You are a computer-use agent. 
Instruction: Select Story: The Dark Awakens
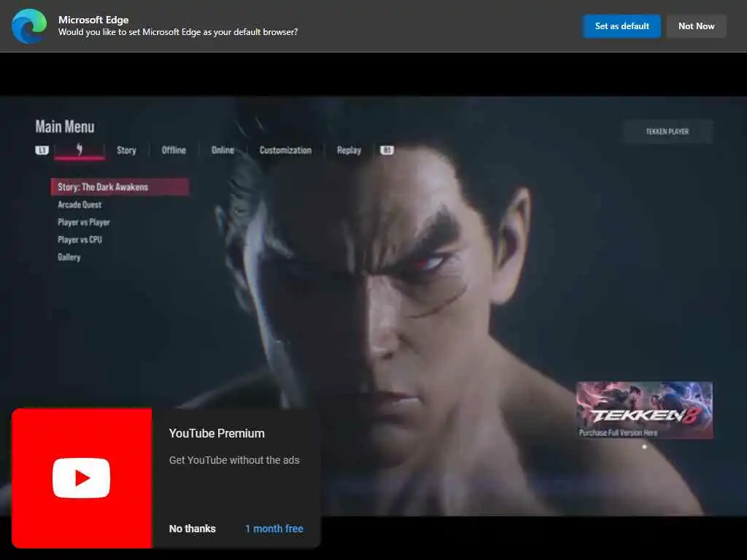click(x=120, y=187)
